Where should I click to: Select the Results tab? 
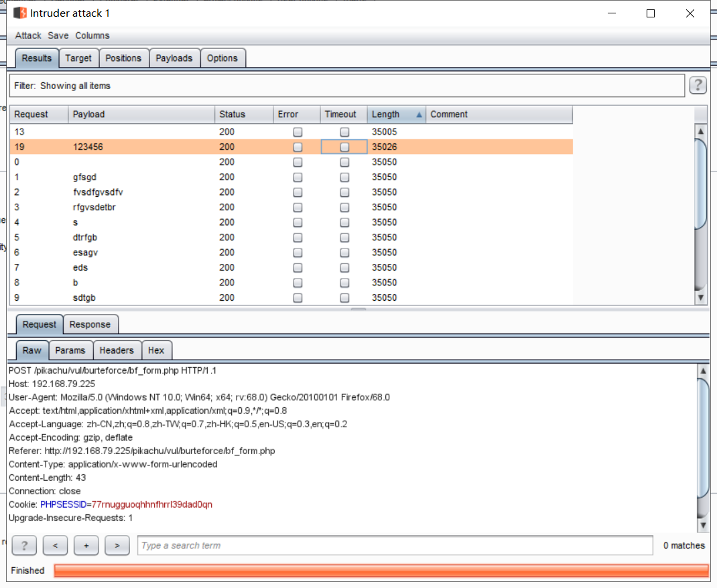(x=37, y=58)
